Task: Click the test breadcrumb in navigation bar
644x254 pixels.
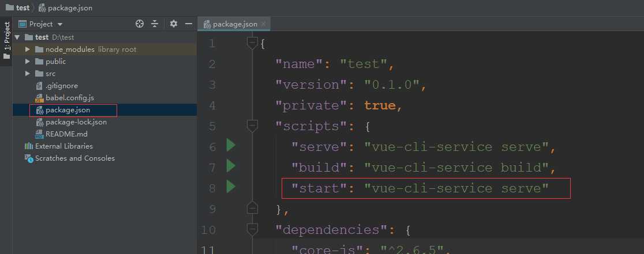Action: [18, 8]
